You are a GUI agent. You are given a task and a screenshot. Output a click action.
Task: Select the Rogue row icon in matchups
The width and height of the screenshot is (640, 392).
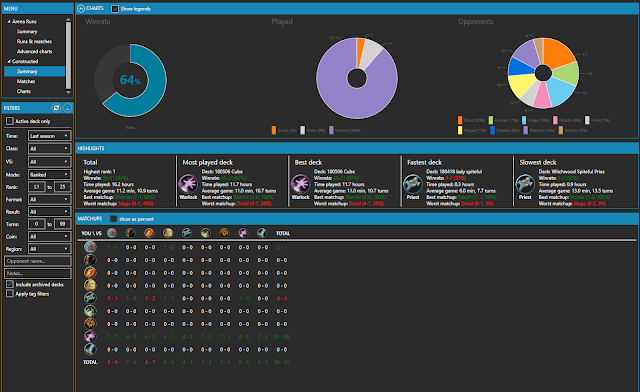point(90,311)
